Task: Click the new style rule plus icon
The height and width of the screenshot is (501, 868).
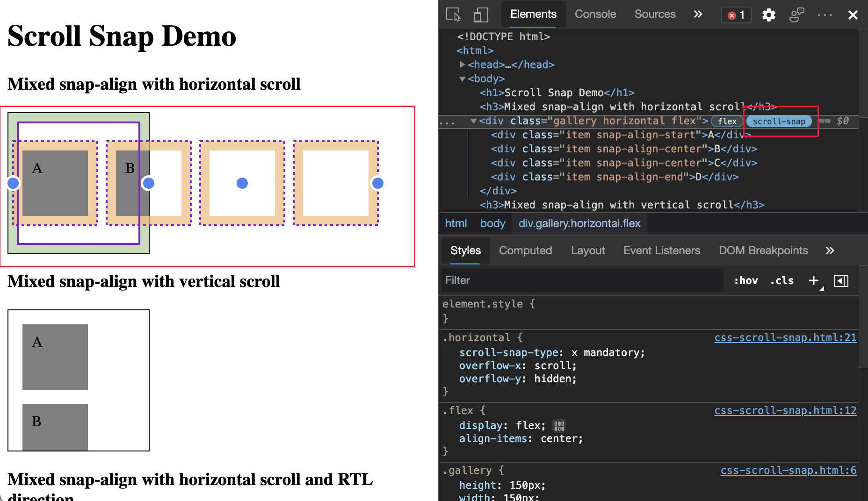Action: click(x=813, y=280)
